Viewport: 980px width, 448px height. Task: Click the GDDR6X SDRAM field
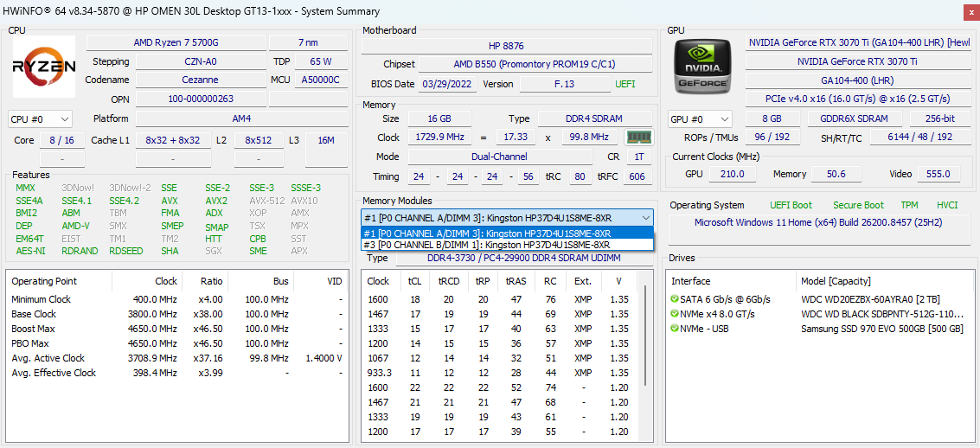855,118
